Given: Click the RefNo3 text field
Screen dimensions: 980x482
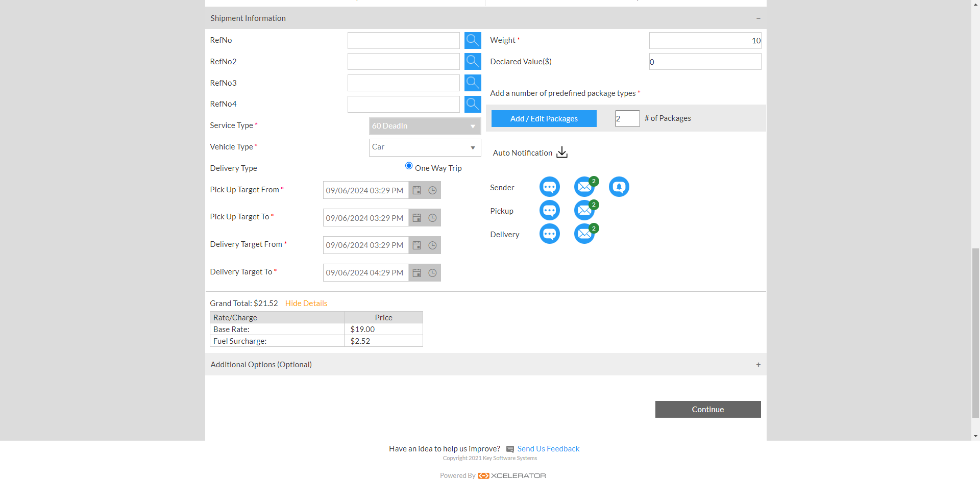Looking at the screenshot, I should 404,83.
